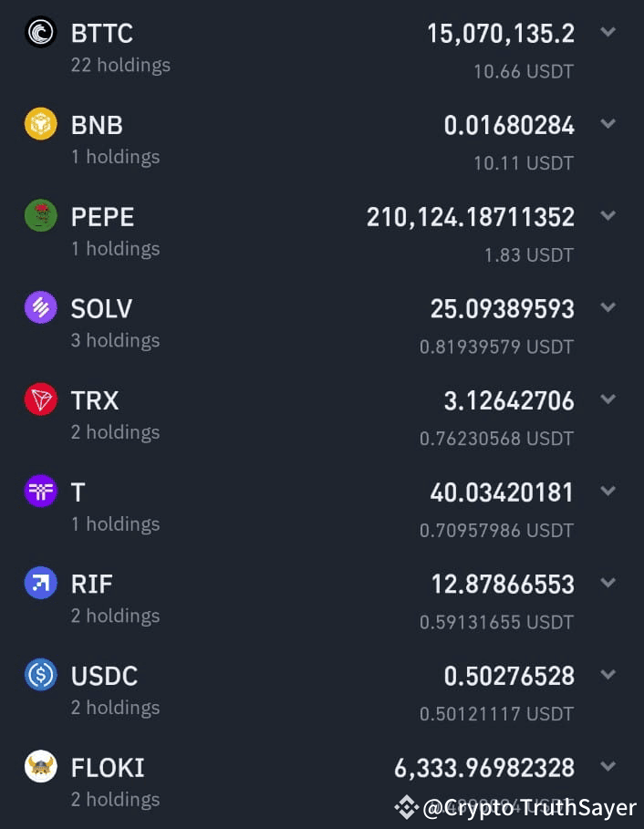Click the RIF blue token icon
644x829 pixels.
[38, 583]
